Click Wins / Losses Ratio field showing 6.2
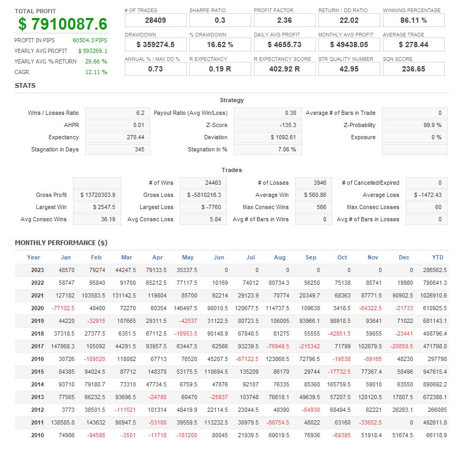Screen dimensions: 476x451 coord(117,113)
